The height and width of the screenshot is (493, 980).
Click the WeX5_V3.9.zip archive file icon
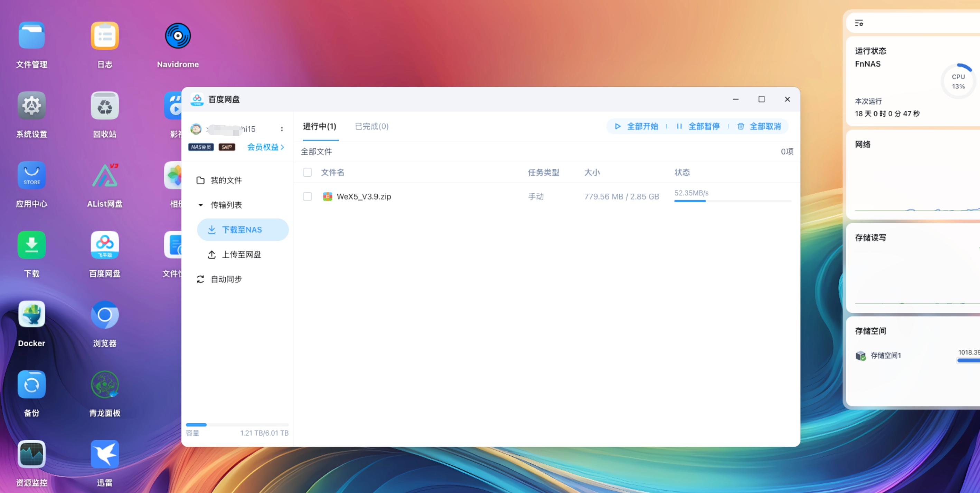point(328,196)
